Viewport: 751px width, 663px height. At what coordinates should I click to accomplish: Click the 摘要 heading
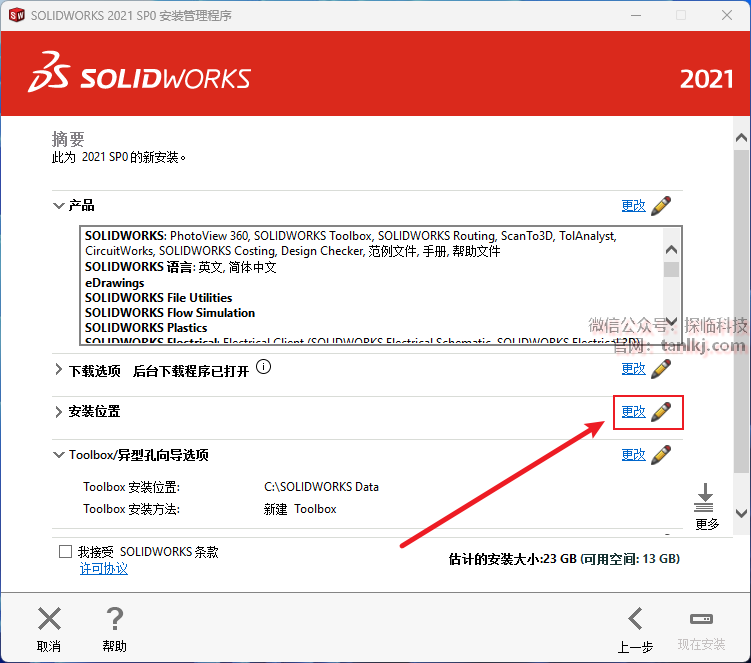click(x=68, y=139)
